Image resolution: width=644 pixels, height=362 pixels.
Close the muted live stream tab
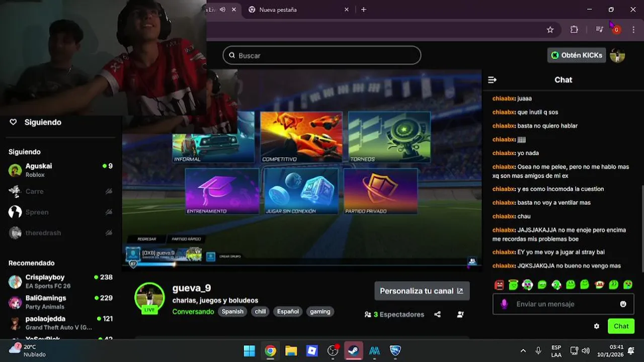(233, 10)
